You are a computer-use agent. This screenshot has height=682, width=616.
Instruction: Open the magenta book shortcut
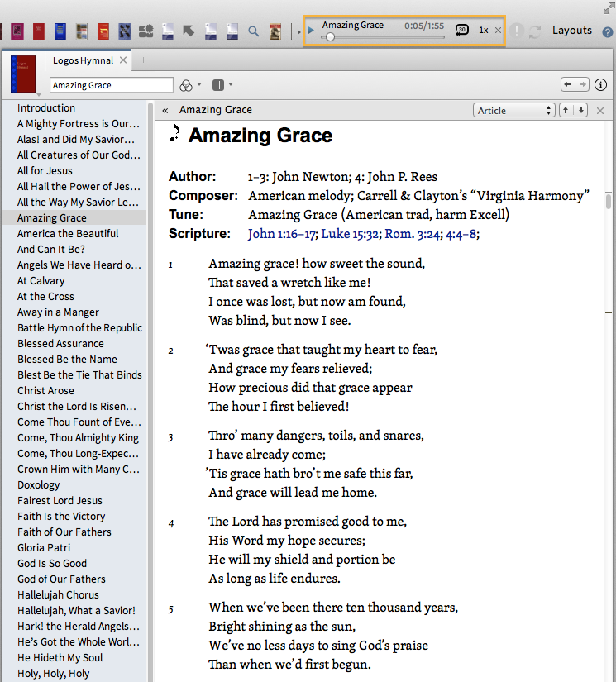[x=17, y=31]
